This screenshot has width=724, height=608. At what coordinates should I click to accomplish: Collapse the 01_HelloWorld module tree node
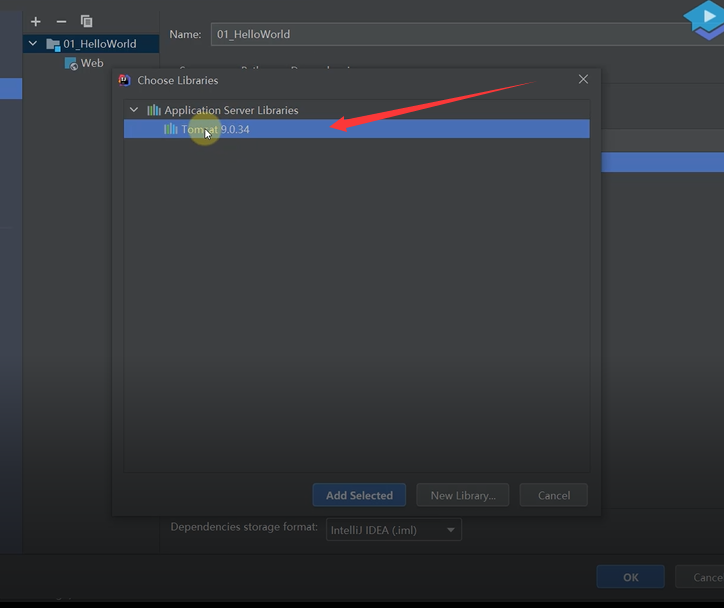(x=33, y=43)
